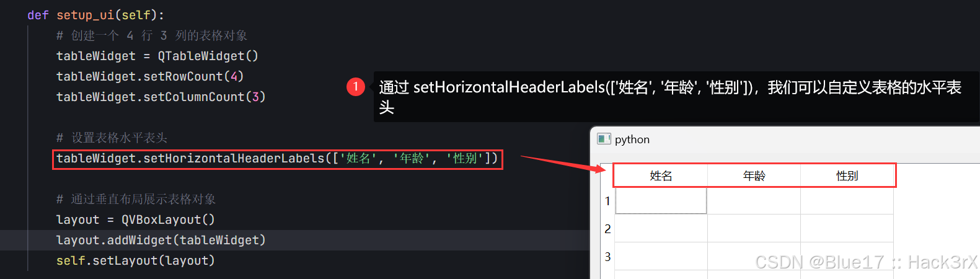The width and height of the screenshot is (980, 279).
Task: Click the comment 设置表格水平表头
Action: (x=112, y=138)
